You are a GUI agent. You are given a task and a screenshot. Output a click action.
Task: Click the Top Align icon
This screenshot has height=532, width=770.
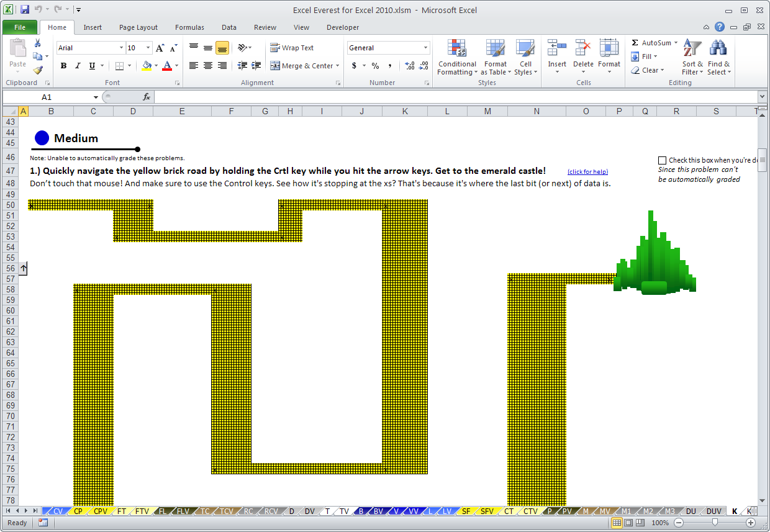pyautogui.click(x=194, y=48)
